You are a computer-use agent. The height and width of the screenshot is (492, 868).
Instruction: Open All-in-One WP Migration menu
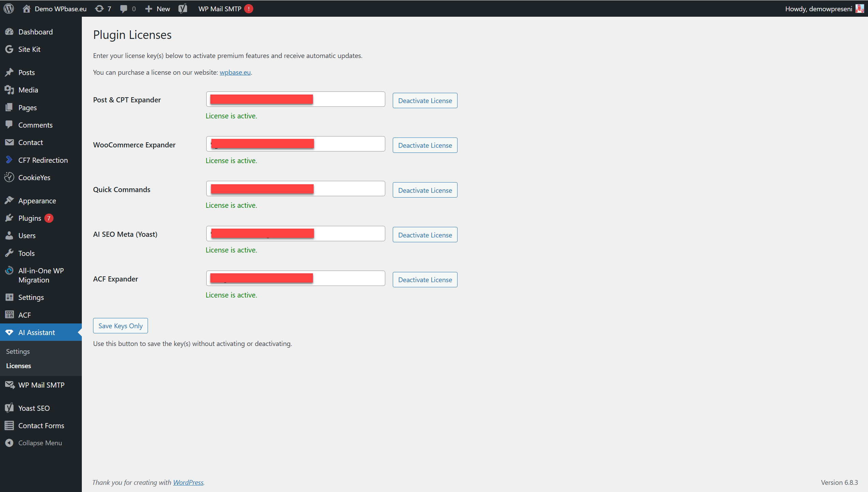coord(41,275)
